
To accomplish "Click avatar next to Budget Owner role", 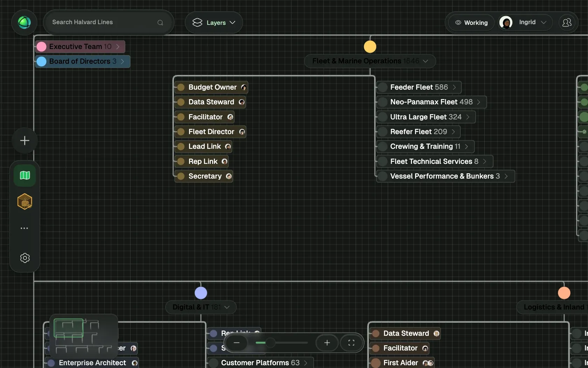I will pyautogui.click(x=244, y=87).
